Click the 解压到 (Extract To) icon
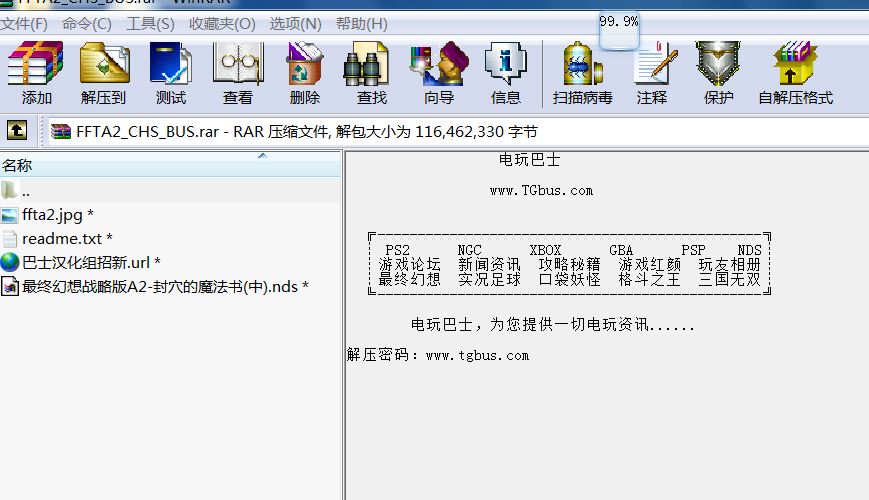The image size is (869, 500). (104, 64)
